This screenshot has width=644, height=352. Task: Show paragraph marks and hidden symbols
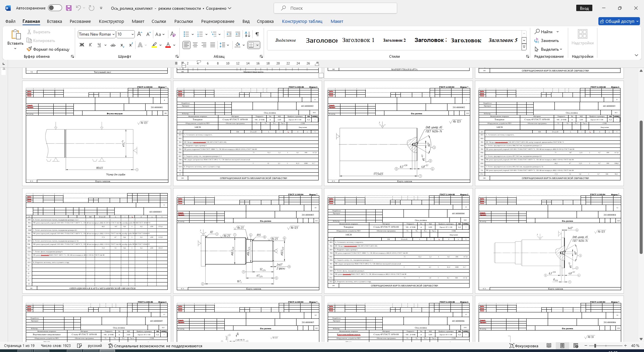coord(257,34)
